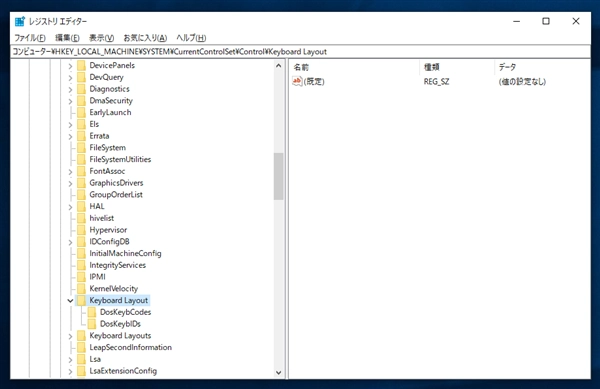
Task: Click the tree scrollbar down arrow
Action: pyautogui.click(x=279, y=372)
